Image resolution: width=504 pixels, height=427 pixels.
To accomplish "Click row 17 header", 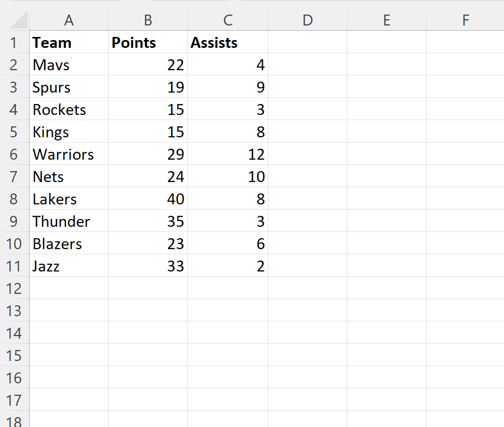I will pyautogui.click(x=14, y=400).
